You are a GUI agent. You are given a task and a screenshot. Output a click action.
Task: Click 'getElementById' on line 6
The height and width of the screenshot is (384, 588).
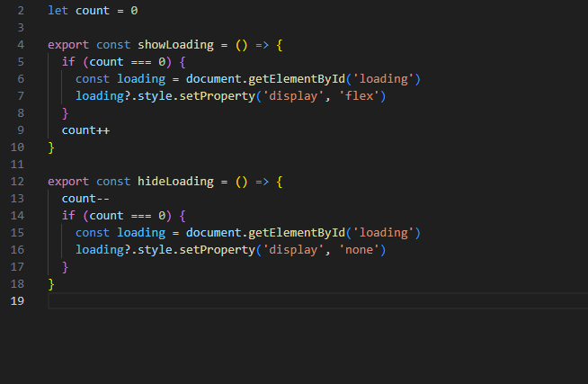point(297,79)
